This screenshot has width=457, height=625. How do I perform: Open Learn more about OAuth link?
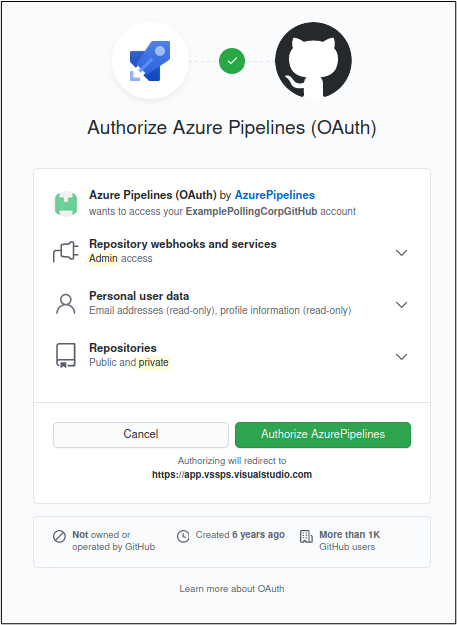click(x=232, y=589)
